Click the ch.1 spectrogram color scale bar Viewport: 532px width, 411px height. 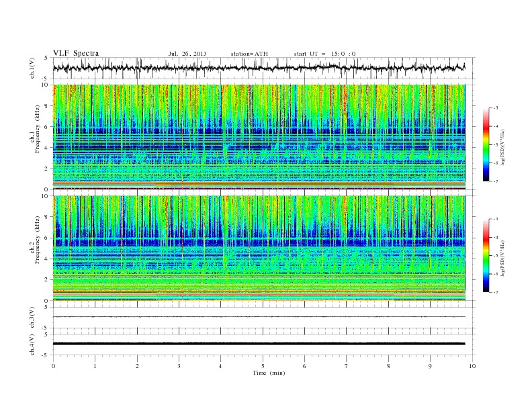(486, 145)
